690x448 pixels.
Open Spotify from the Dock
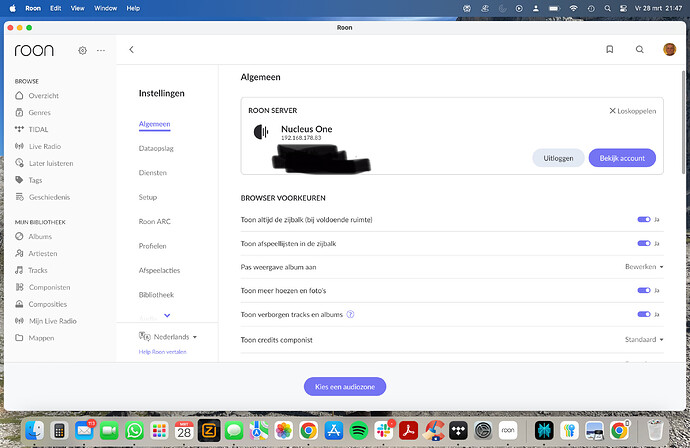[359, 430]
